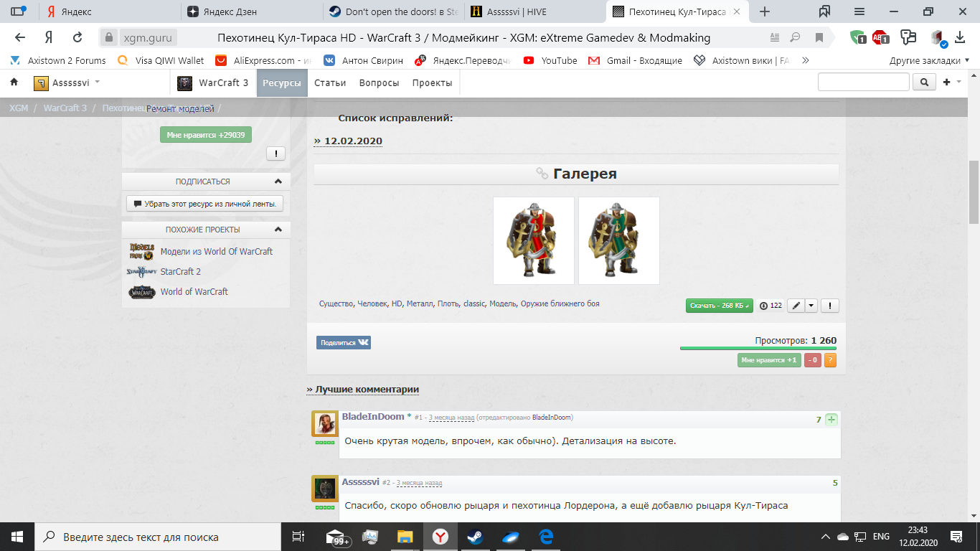
Task: Toggle the page bookmark icon in address bar
Action: point(819,37)
